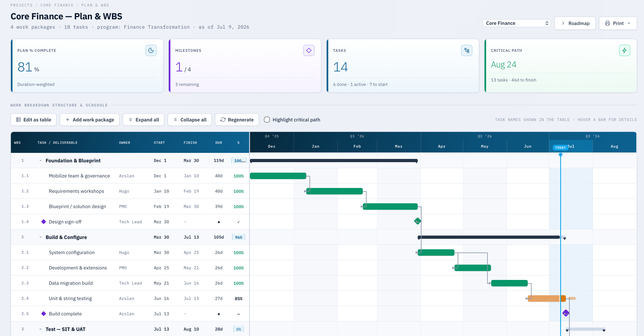The image size is (644, 336).
Task: Collapse the Test — SIT & UAT work package
Action: pos(41,329)
